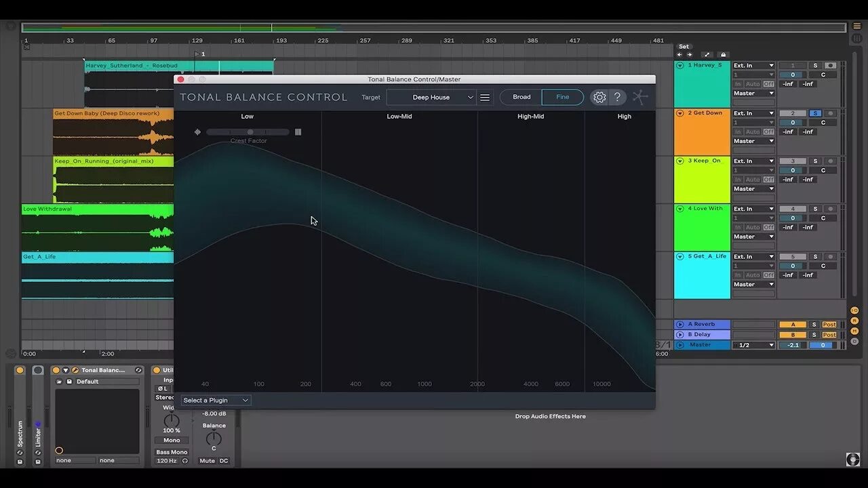
Task: Collapse track 1 Harvey_S with its triangle
Action: tap(680, 66)
